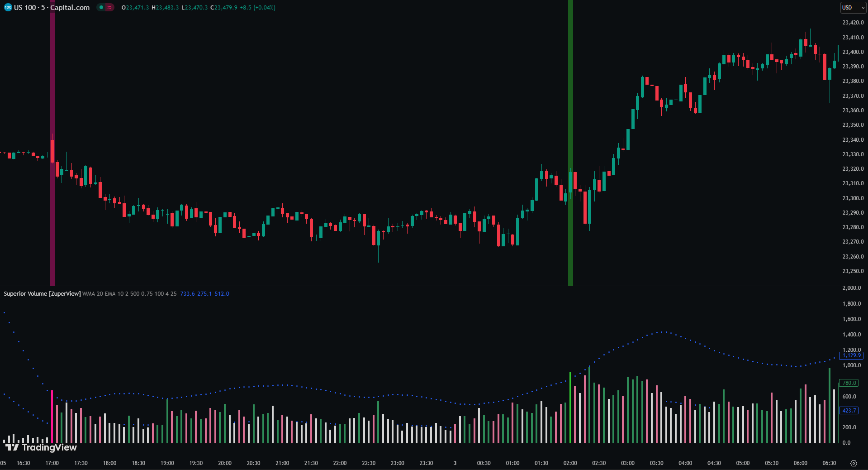Click the close price value C23,479.9
The width and height of the screenshot is (868, 470).
coord(223,8)
